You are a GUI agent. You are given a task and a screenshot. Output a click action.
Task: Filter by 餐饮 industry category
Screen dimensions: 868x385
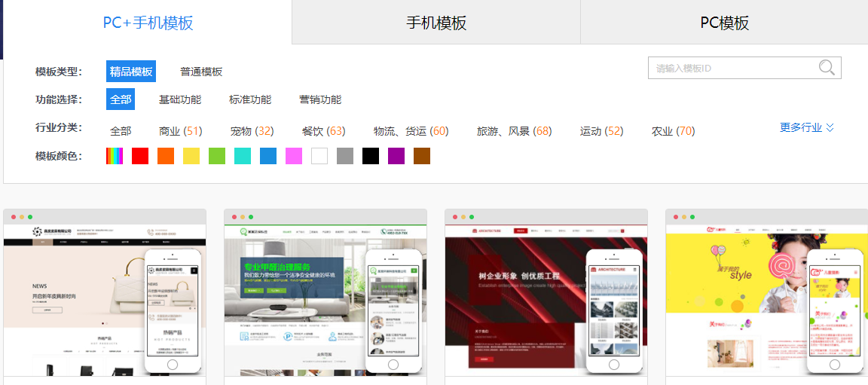point(323,131)
